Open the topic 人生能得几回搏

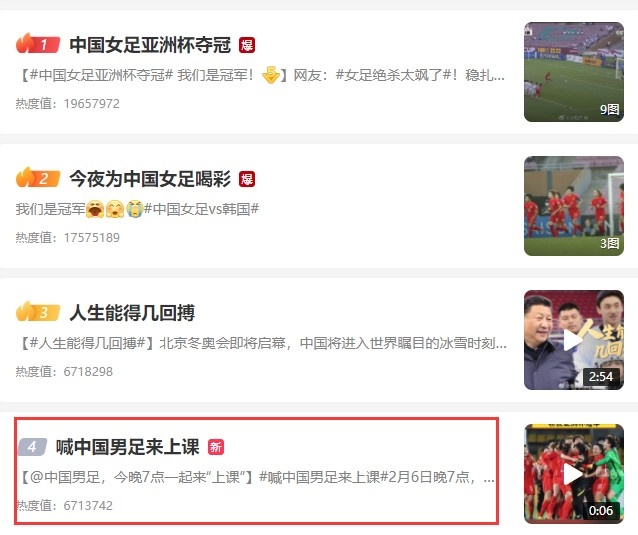tap(132, 313)
